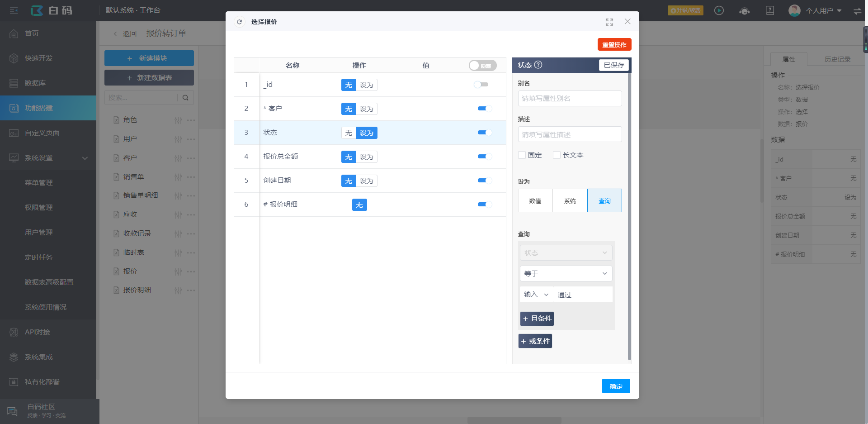Open more options for 报价 table
The image size is (868, 424).
[191, 272]
